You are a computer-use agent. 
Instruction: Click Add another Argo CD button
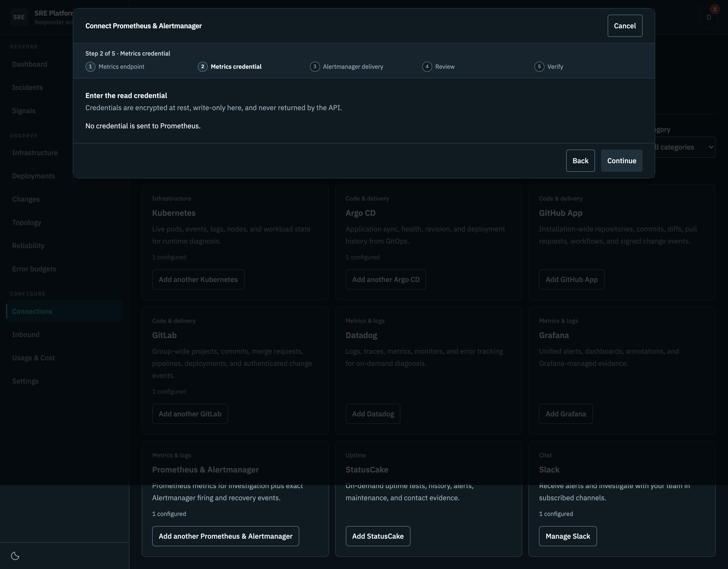pyautogui.click(x=386, y=279)
